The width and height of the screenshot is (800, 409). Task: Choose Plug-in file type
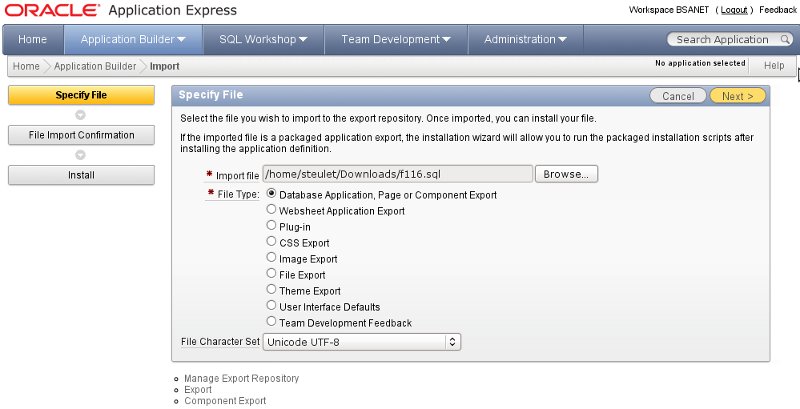[x=271, y=227]
